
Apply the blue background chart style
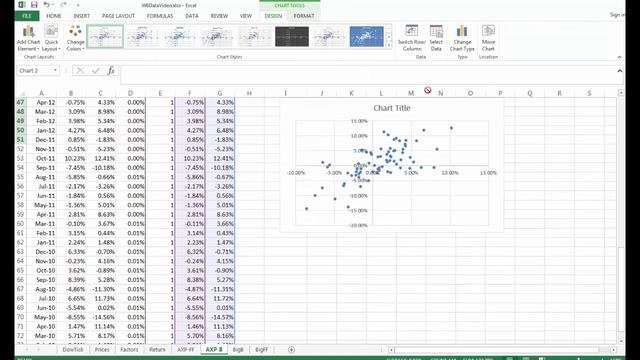point(367,36)
